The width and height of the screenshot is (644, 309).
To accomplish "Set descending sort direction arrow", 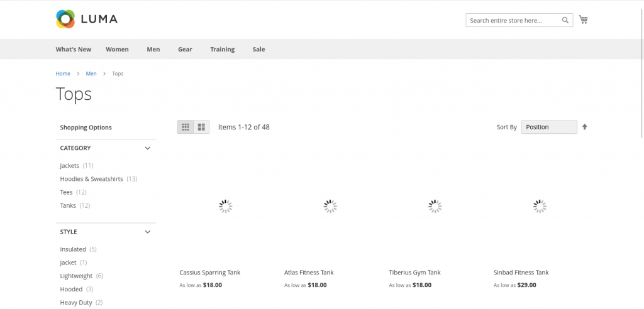I will 584,127.
